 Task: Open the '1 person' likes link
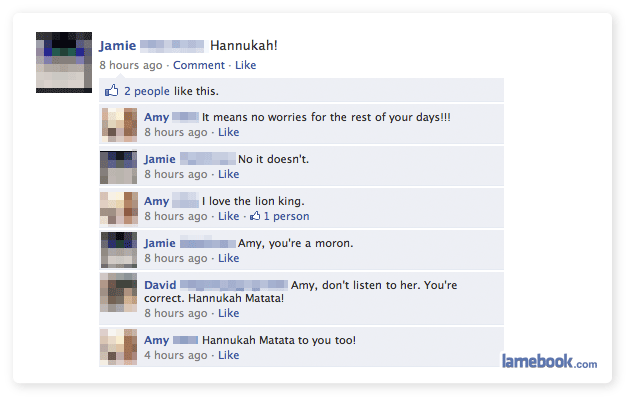coord(286,216)
